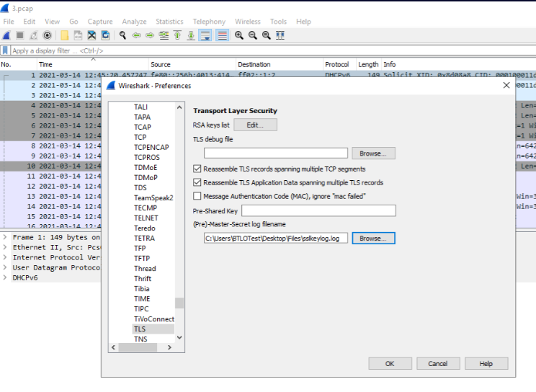536x392 pixels.
Task: Expand the Ethernet II tree node
Action: coord(6,247)
